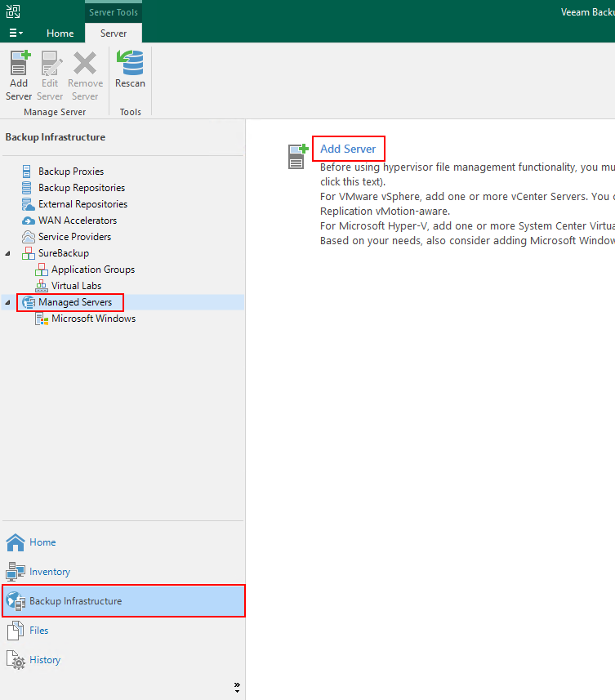Click the Rescan ribbon icon
Screen dimensions: 615x700
[130, 63]
